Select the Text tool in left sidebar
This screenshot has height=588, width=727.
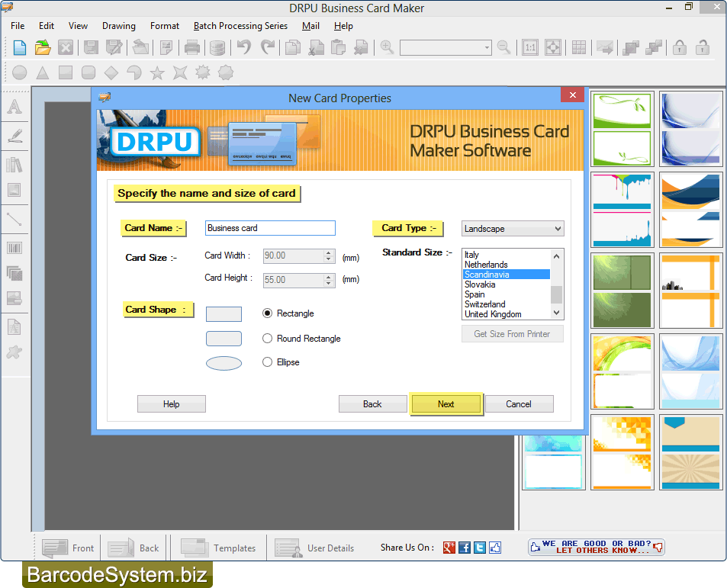pos(14,107)
